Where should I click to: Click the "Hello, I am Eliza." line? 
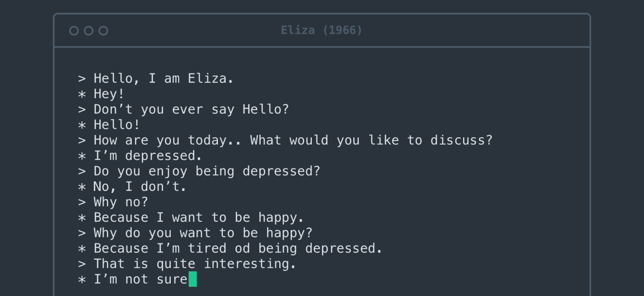[164, 79]
